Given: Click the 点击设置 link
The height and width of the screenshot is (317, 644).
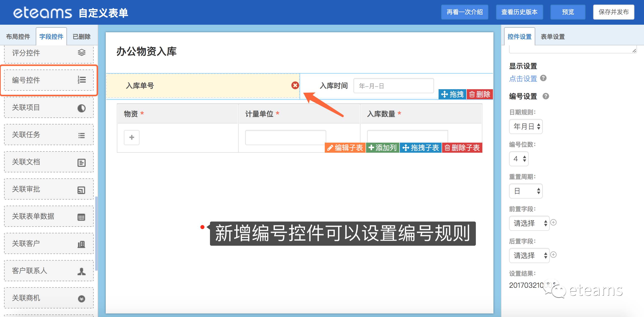Looking at the screenshot, I should (523, 79).
